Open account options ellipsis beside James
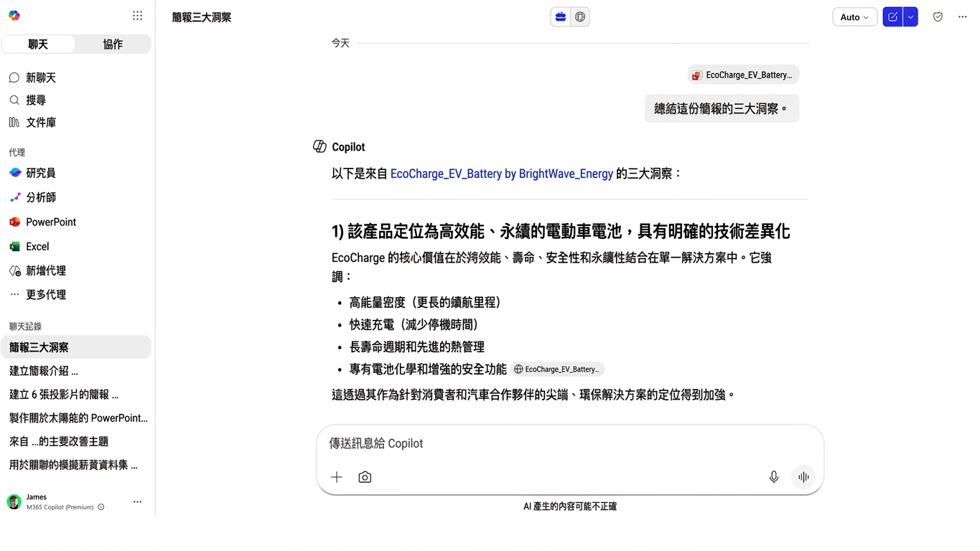 [137, 501]
